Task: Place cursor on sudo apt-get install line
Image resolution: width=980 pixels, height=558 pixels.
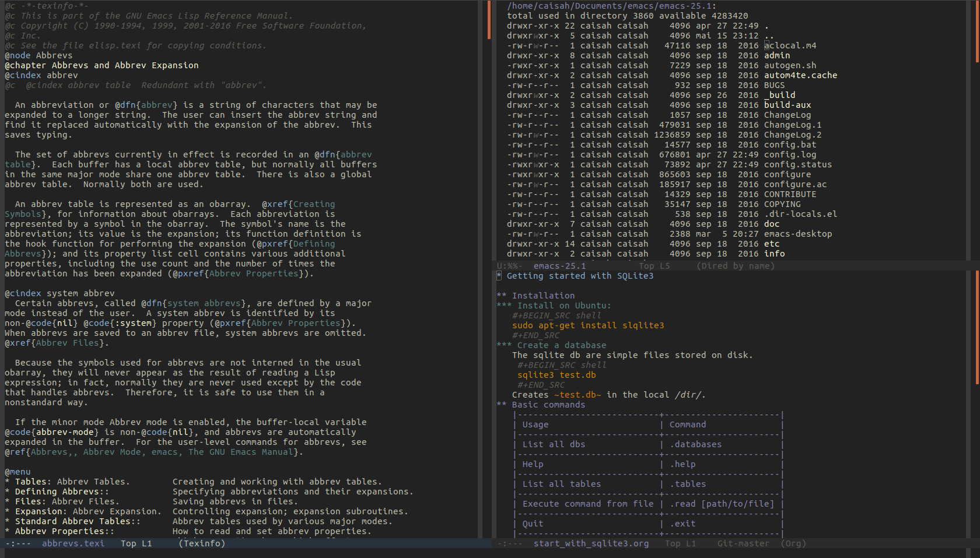Action: 588,325
